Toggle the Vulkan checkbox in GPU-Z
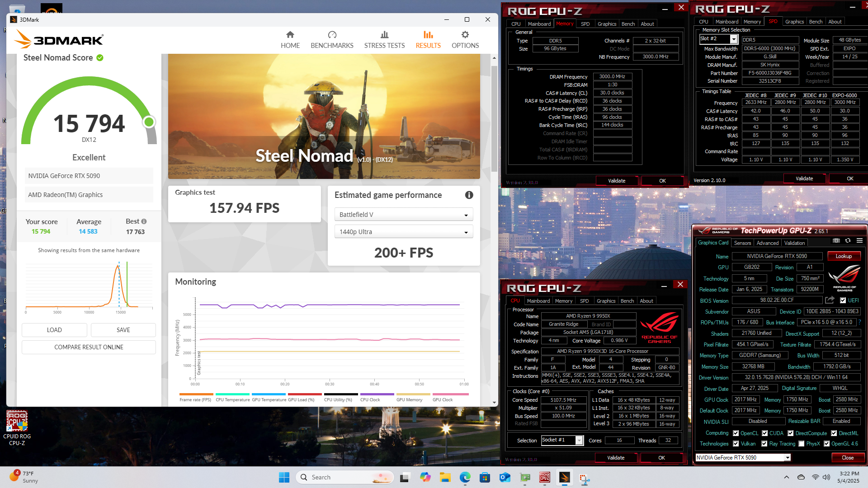 736,443
